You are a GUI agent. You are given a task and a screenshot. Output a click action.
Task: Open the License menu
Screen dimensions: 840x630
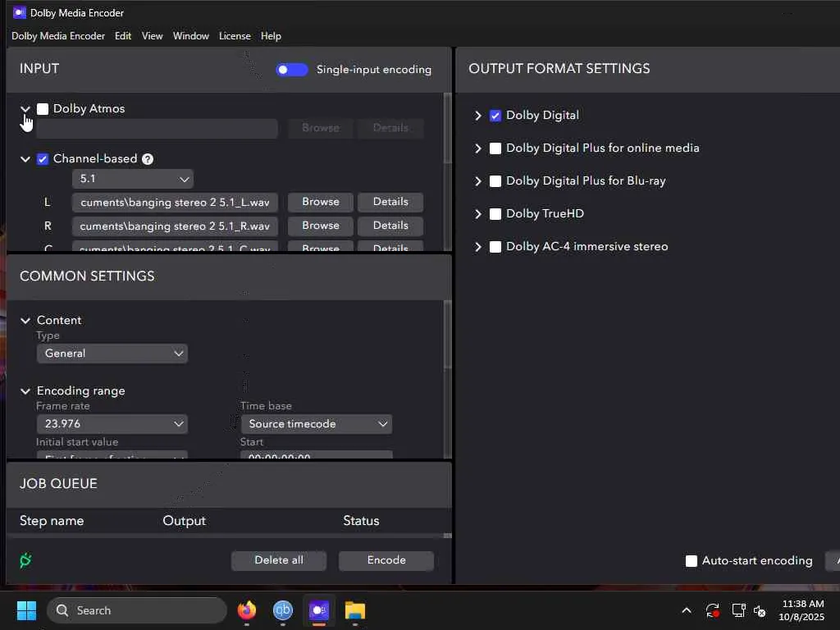point(235,36)
